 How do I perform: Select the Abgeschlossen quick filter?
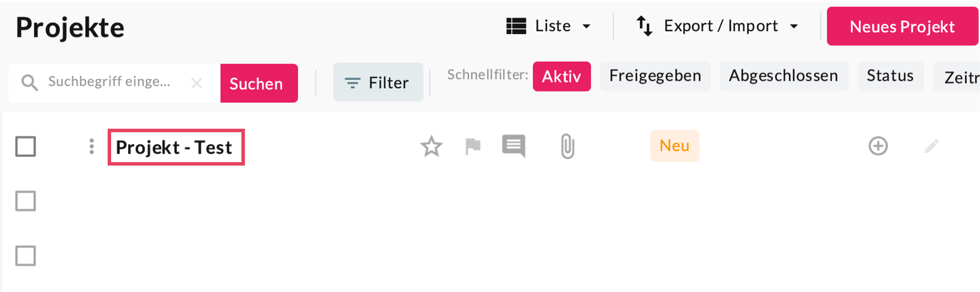pos(783,76)
